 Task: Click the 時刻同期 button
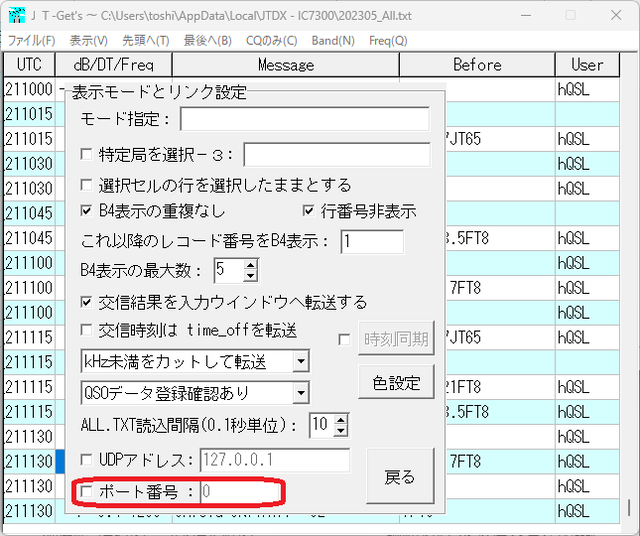[x=396, y=338]
